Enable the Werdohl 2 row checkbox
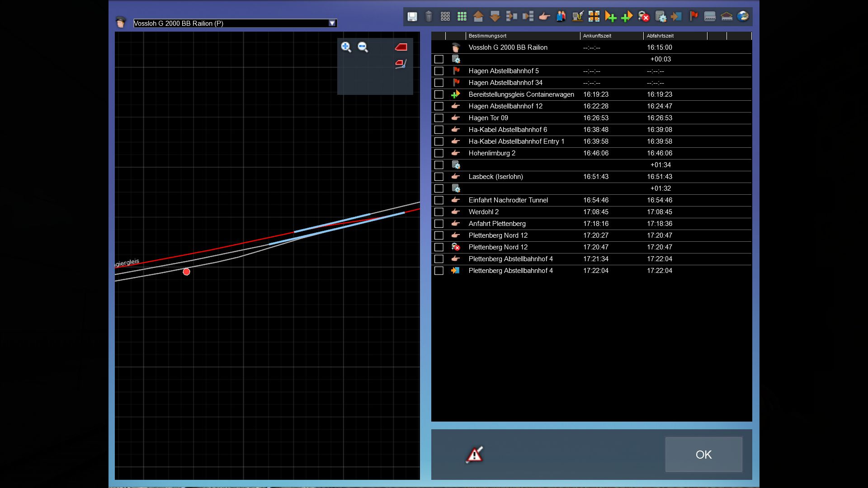Screen dimensions: 868x488 pyautogui.click(x=439, y=212)
